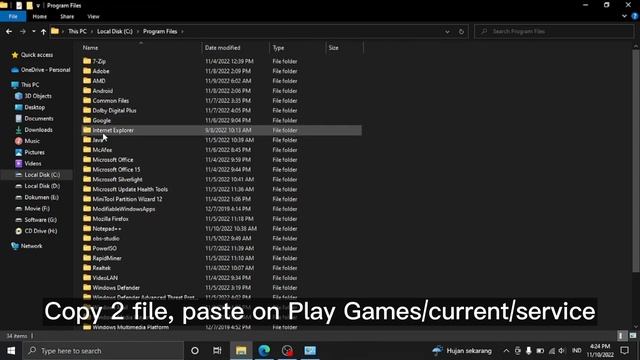The width and height of the screenshot is (640, 360).
Task: Select the Mozilla Firefox folder icon
Action: 87,218
